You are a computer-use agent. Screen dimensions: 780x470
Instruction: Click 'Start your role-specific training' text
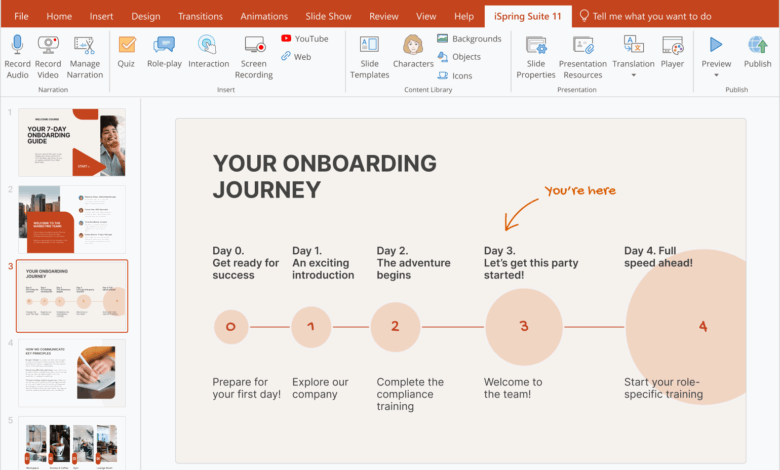pos(664,388)
